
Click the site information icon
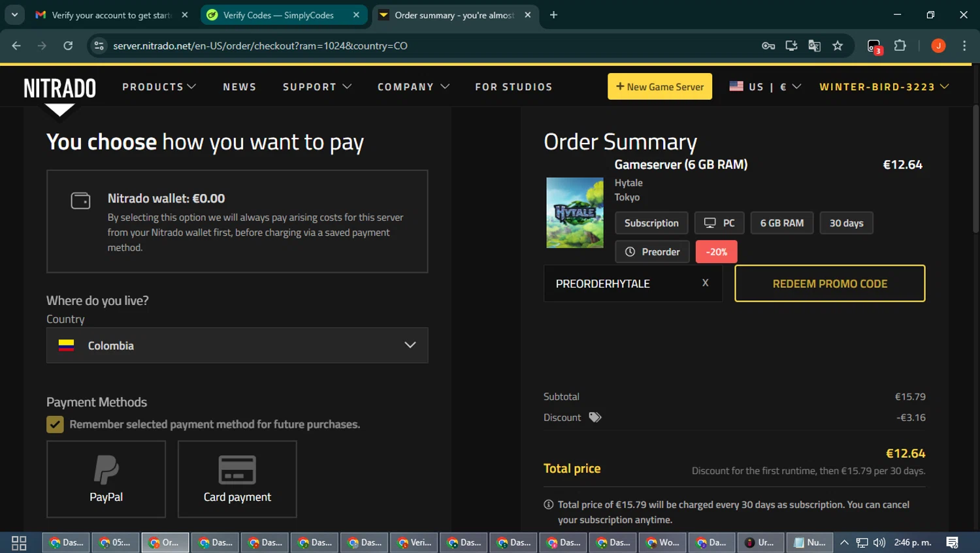tap(99, 46)
